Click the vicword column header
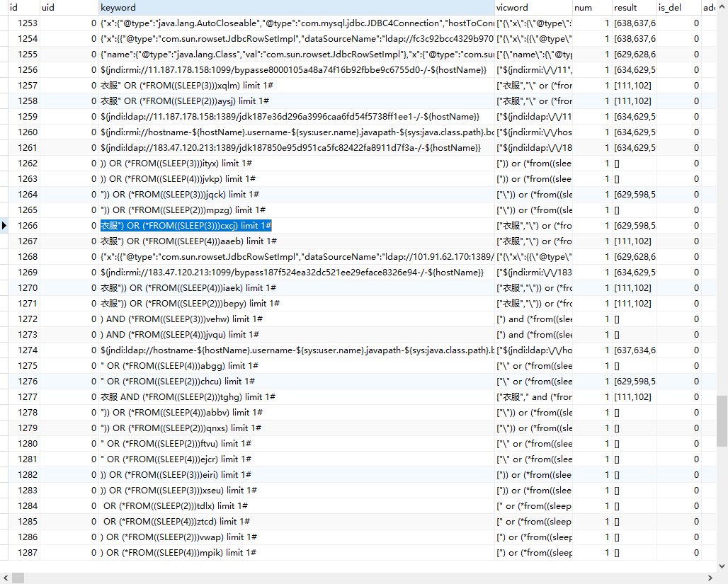The height and width of the screenshot is (584, 728). (x=533, y=7)
